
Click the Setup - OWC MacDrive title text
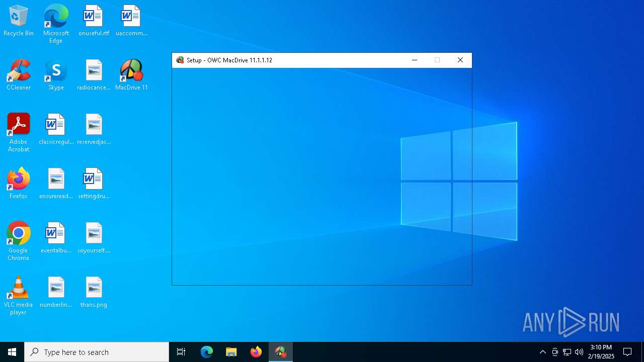(x=229, y=60)
